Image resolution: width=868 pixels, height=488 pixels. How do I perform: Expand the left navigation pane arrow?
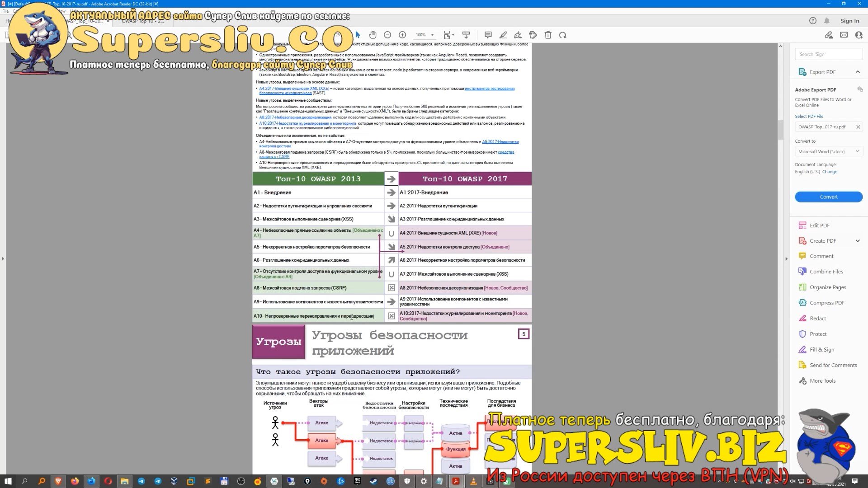(x=3, y=259)
